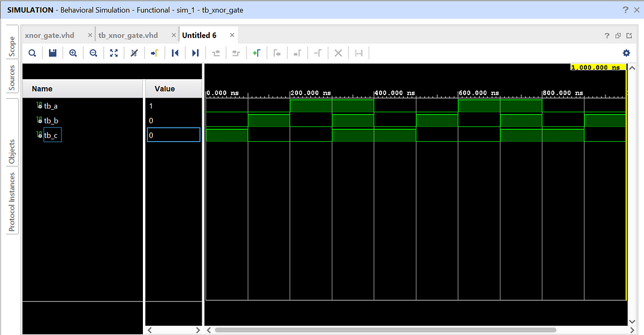
Task: Click the tb_c high pulse starting at 0 ns
Action: [x=227, y=135]
